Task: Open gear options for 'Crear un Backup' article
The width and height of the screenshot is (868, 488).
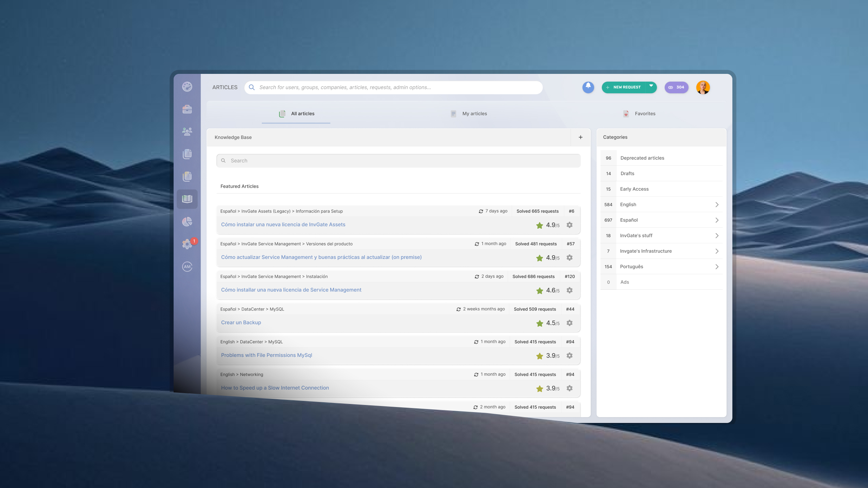Action: pos(570,323)
